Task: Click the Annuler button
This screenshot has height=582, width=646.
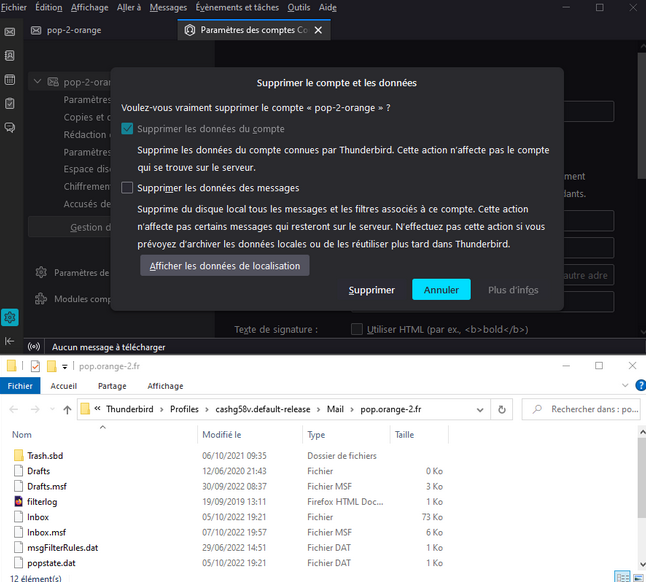Action: tap(441, 290)
